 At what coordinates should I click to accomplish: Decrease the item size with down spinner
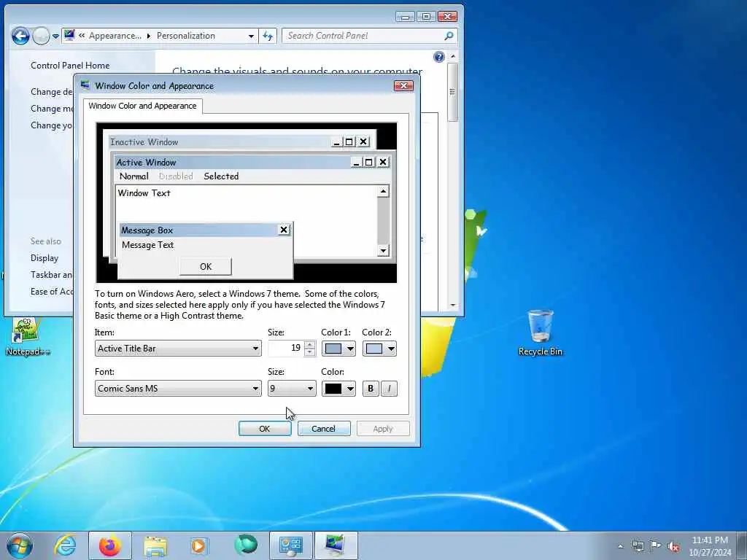click(x=309, y=352)
